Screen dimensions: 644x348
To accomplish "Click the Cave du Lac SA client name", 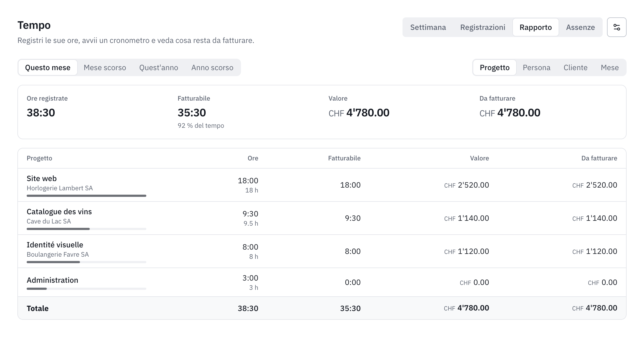I will click(49, 221).
